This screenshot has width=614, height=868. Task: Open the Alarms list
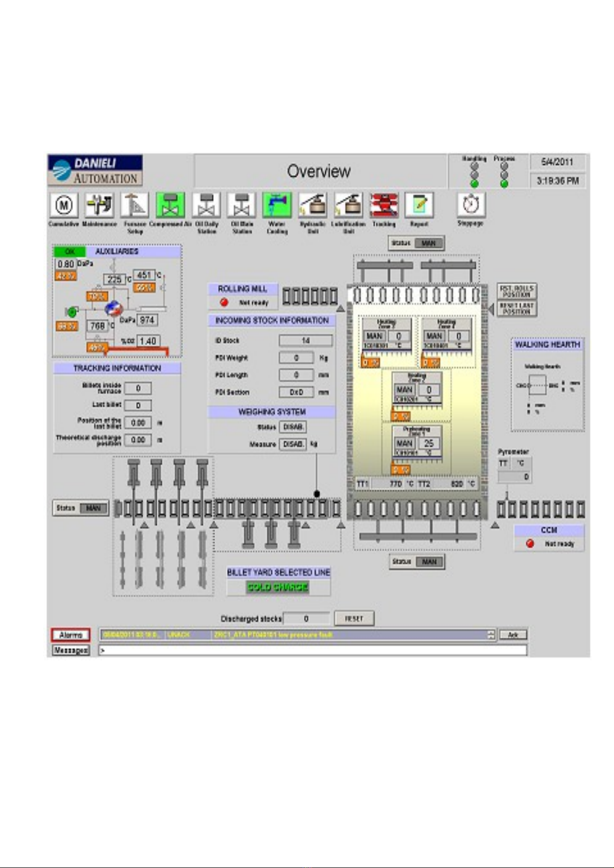(x=71, y=635)
